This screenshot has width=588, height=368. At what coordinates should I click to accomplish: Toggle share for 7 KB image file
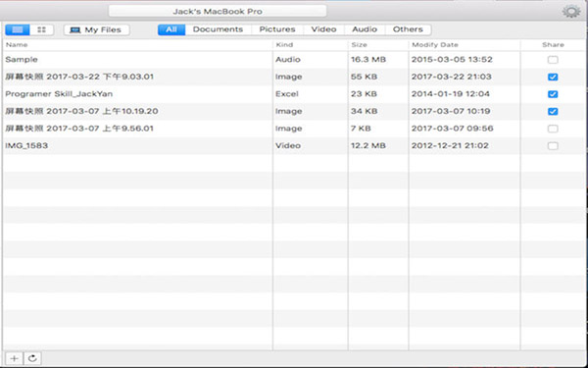[x=553, y=129]
